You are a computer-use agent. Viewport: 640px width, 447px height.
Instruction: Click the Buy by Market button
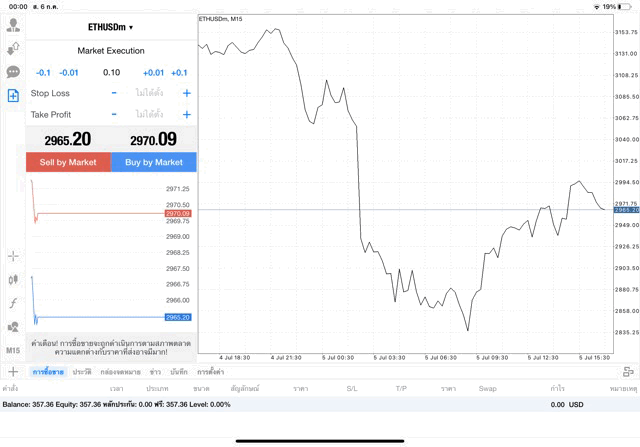[154, 162]
